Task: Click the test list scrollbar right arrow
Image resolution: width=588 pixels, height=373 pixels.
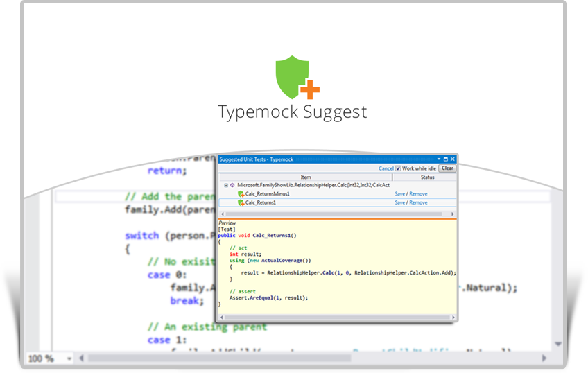Action: (x=453, y=214)
